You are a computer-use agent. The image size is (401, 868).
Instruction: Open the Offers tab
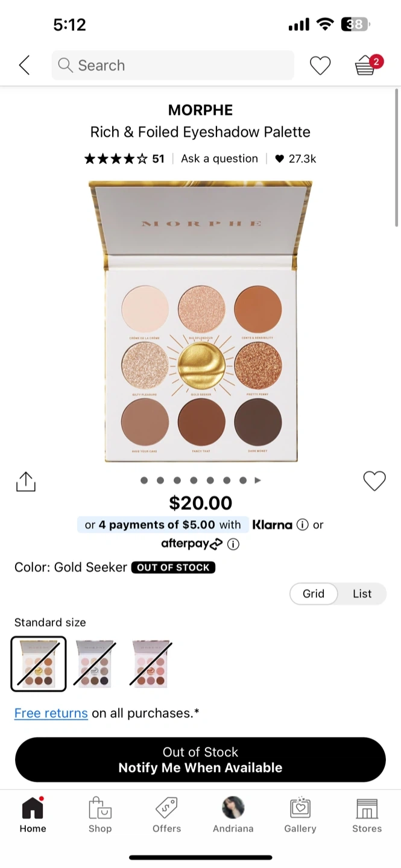167,814
